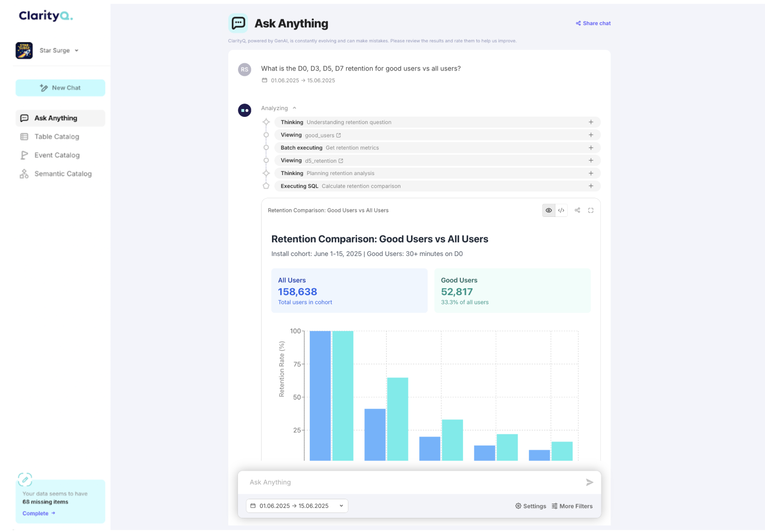Expand the Batch executing step with plus

pyautogui.click(x=591, y=148)
